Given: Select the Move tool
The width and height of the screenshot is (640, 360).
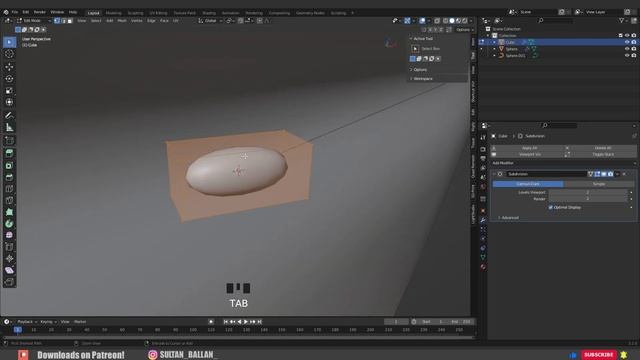Looking at the screenshot, I should point(9,67).
